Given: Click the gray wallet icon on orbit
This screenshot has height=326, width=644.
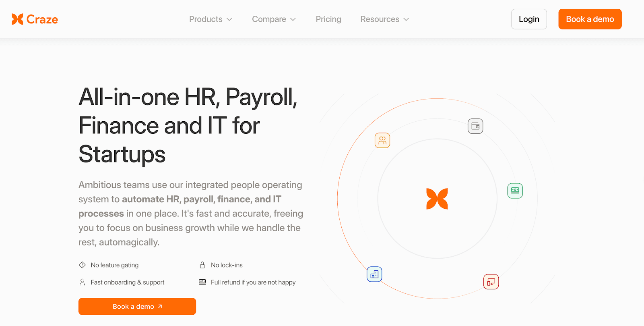Looking at the screenshot, I should (x=475, y=126).
